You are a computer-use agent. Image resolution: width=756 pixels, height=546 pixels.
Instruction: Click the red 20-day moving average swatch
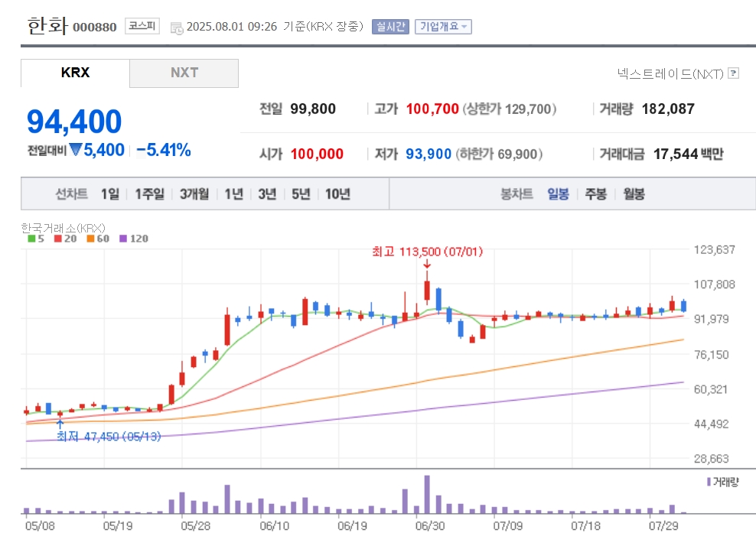pyautogui.click(x=58, y=239)
